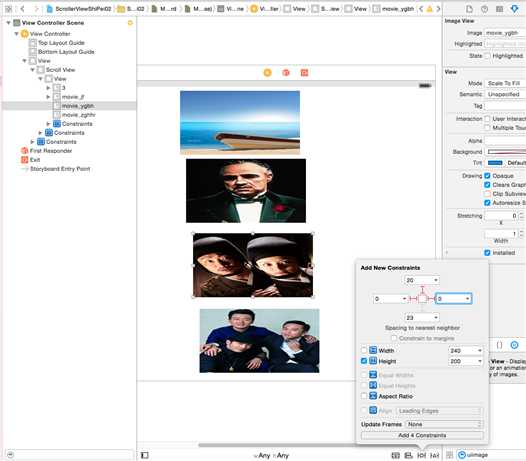Open the related items grid menu
The height and width of the screenshot is (461, 526).
[9, 9]
